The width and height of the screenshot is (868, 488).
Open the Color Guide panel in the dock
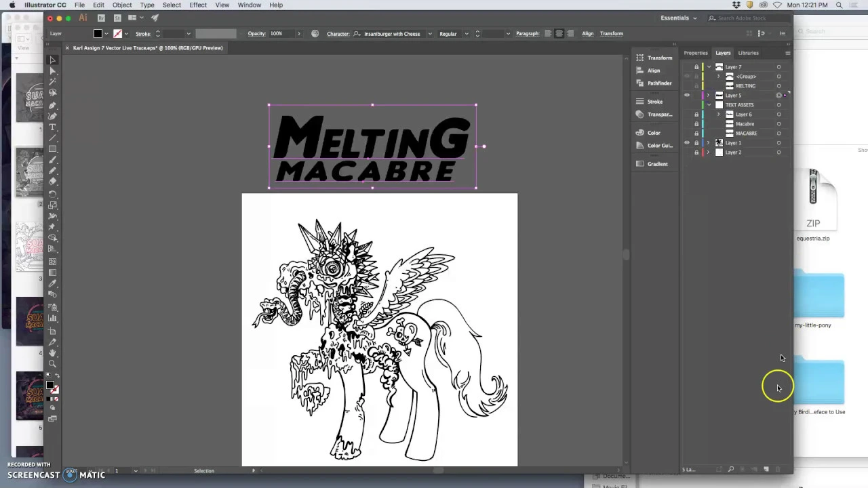[653, 146]
